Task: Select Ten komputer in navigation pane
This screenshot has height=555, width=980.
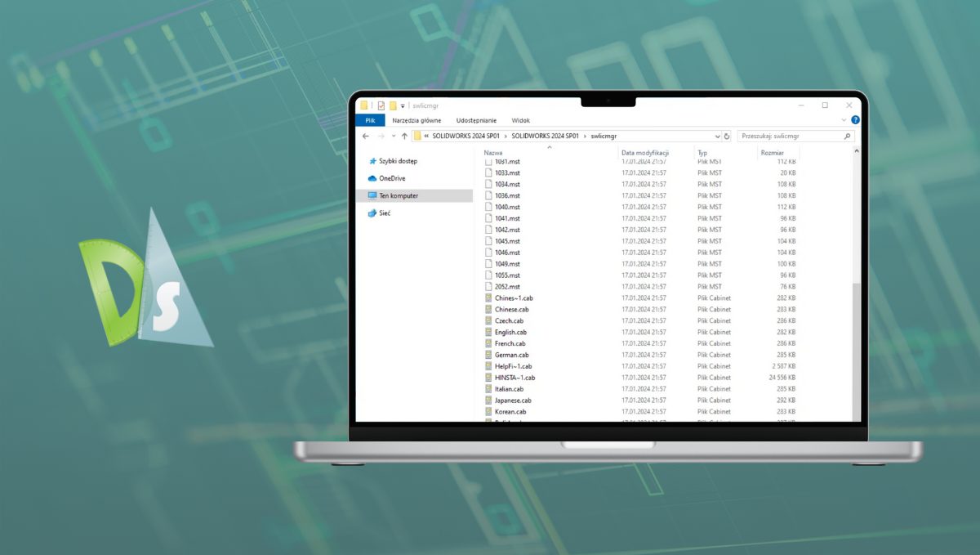Action: point(415,196)
